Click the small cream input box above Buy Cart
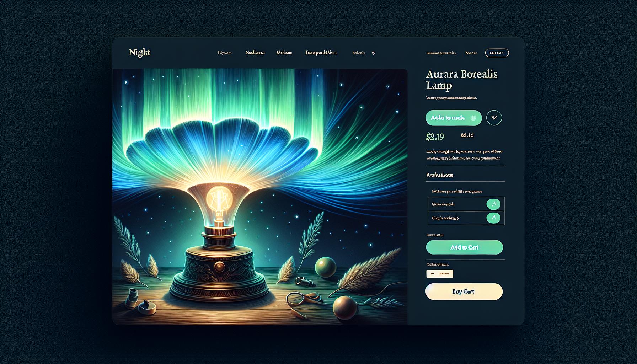This screenshot has width=637, height=364. point(440,274)
